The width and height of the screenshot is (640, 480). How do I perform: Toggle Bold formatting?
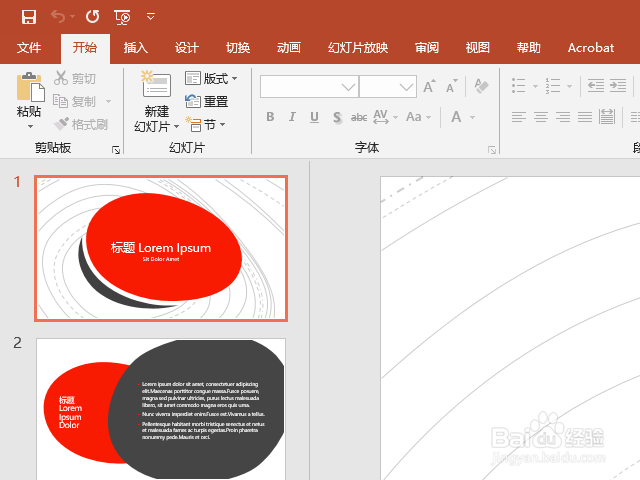coord(270,117)
